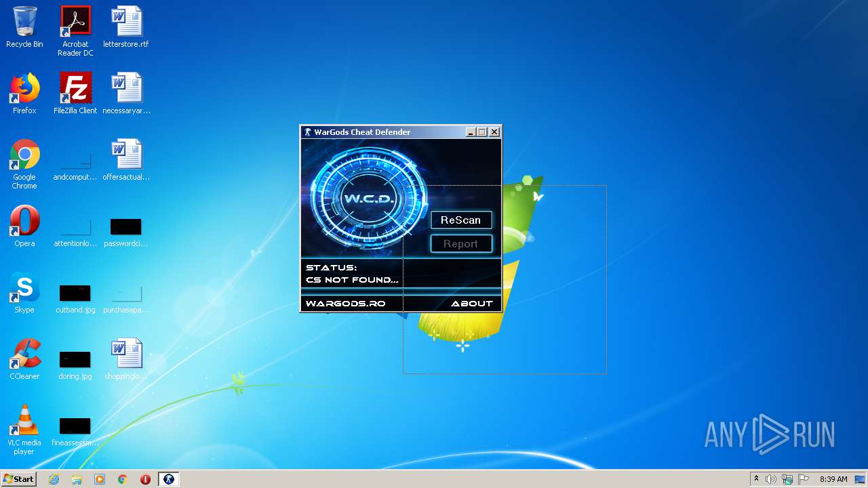Viewport: 868px width, 488px height.
Task: Click the 8:39 AM clock
Action: click(x=833, y=479)
